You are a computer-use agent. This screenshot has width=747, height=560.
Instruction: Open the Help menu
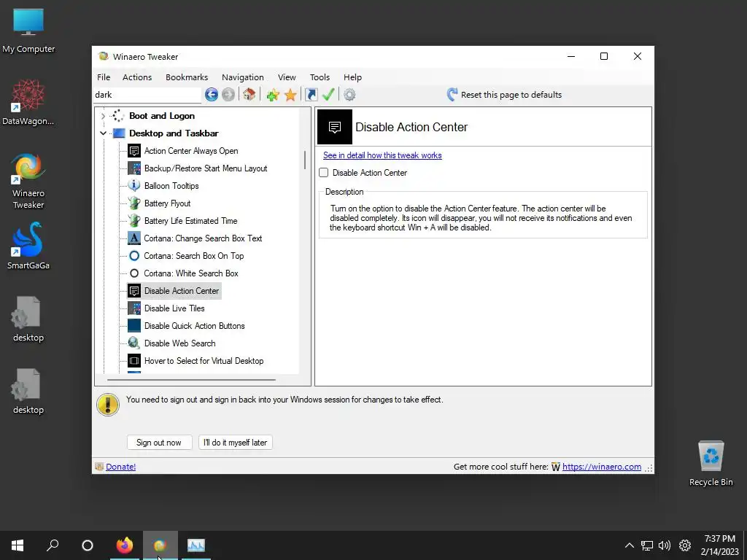pyautogui.click(x=352, y=77)
